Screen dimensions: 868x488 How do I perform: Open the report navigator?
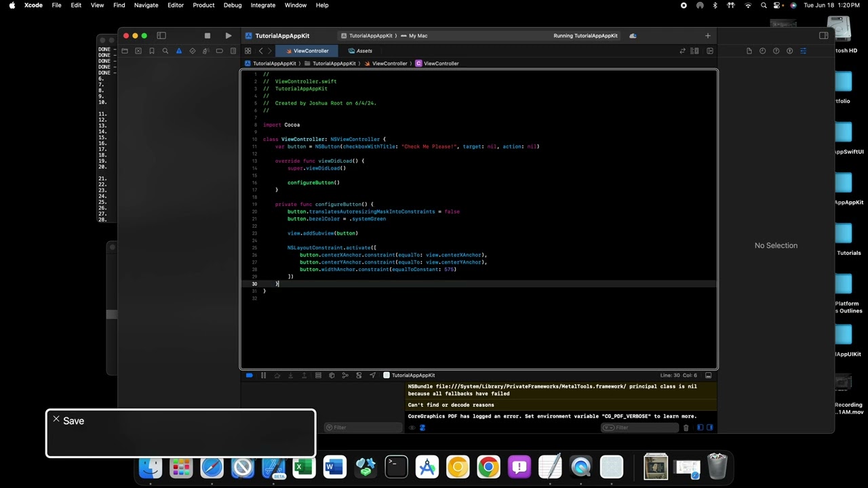coord(233,51)
